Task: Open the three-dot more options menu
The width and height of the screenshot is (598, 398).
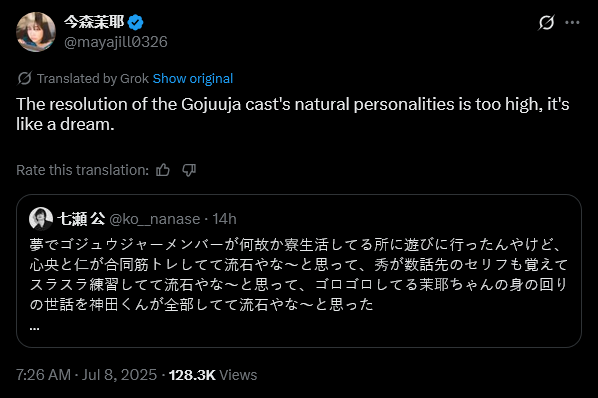Action: (572, 22)
